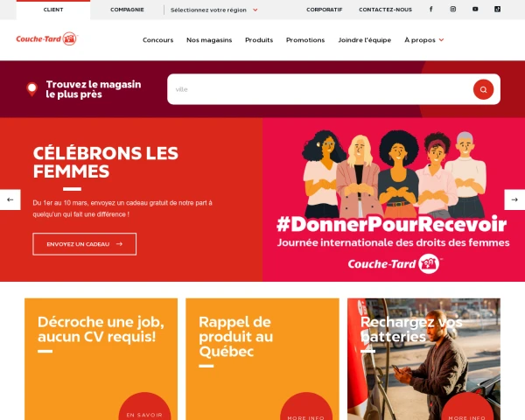Click the Couche-Tard logo in header

[47, 38]
